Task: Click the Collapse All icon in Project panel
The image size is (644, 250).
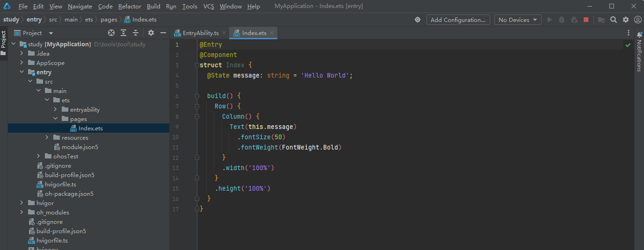Action: pyautogui.click(x=136, y=33)
